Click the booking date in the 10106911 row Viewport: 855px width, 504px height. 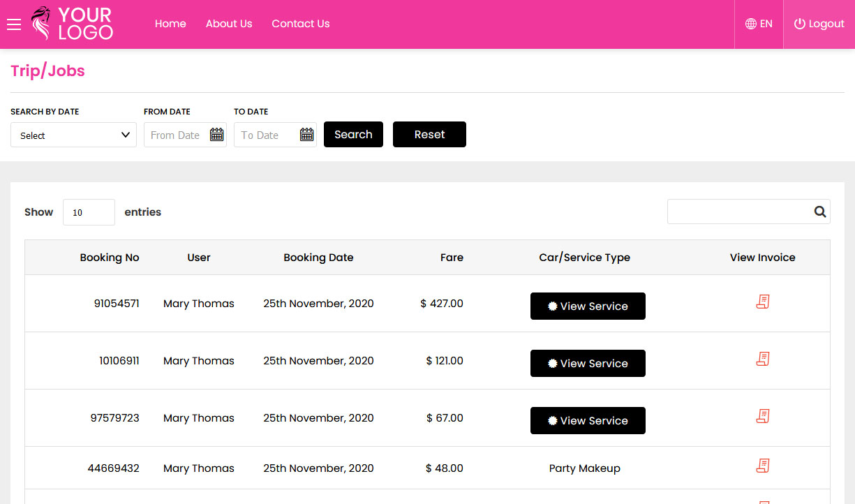(318, 361)
